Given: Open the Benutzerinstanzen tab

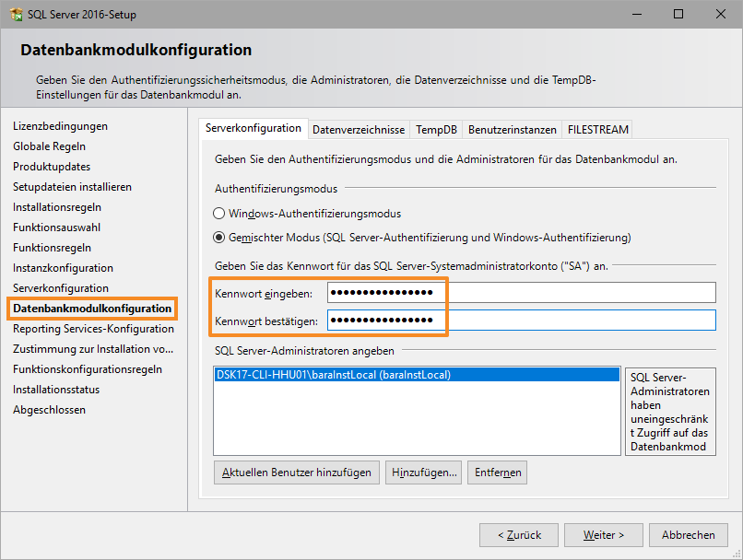Looking at the screenshot, I should pos(512,130).
